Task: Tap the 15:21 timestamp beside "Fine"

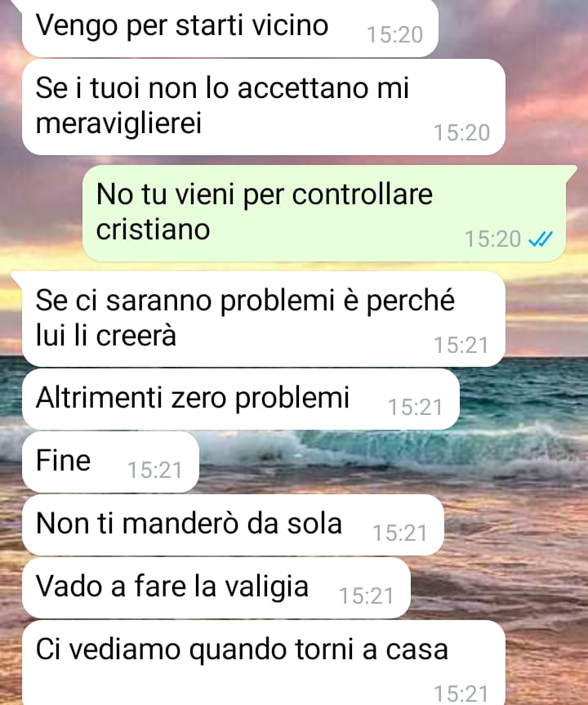Action: click(154, 471)
